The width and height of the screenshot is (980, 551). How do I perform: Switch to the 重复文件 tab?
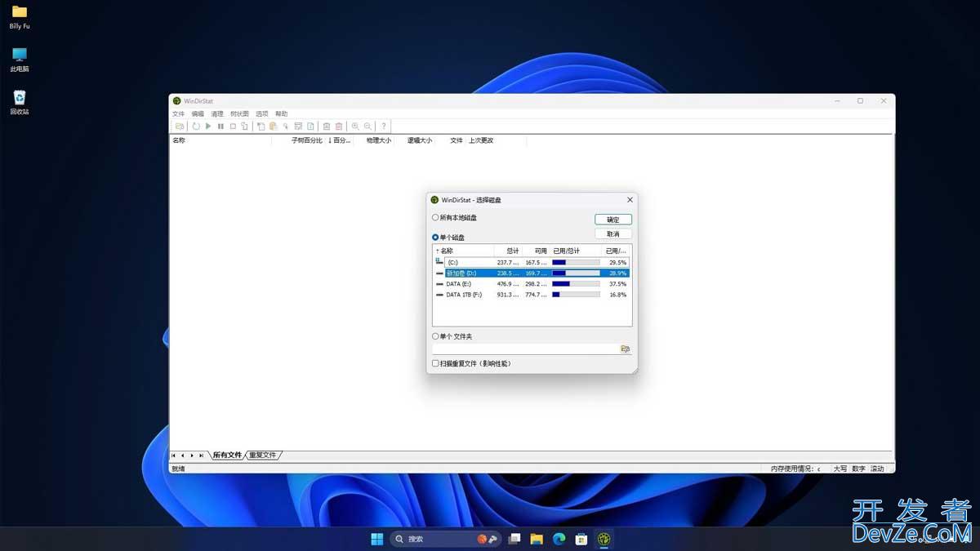(263, 455)
